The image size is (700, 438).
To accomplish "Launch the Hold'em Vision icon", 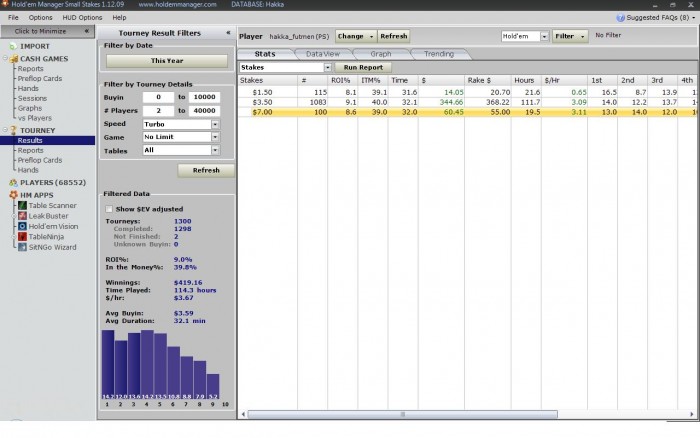I will click(22, 226).
